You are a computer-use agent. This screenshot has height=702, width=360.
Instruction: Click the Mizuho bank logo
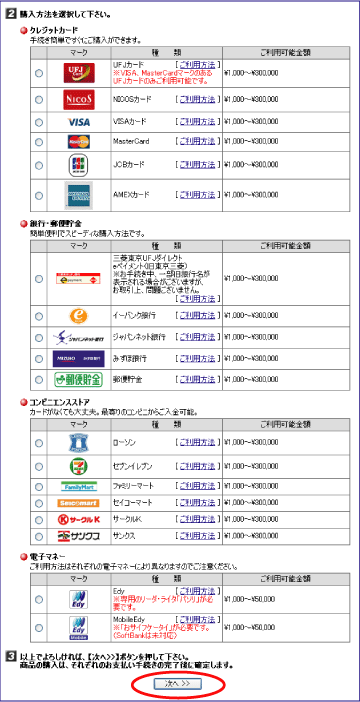79,359
